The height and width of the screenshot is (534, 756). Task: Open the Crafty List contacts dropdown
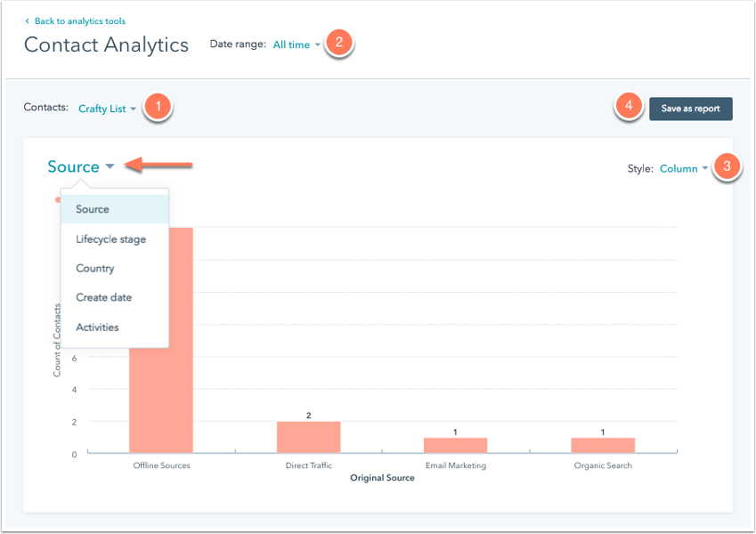pos(107,109)
